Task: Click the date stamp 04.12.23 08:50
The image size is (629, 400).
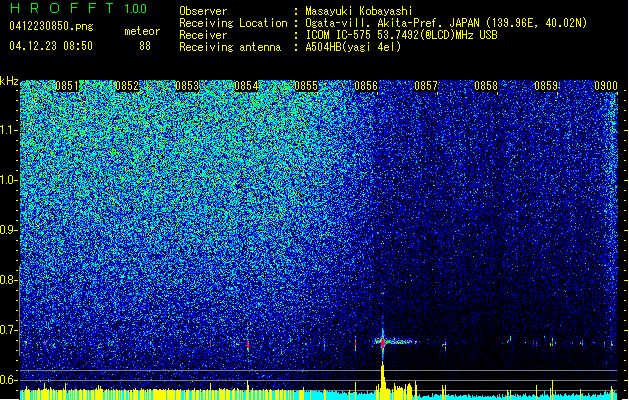Action: click(51, 46)
